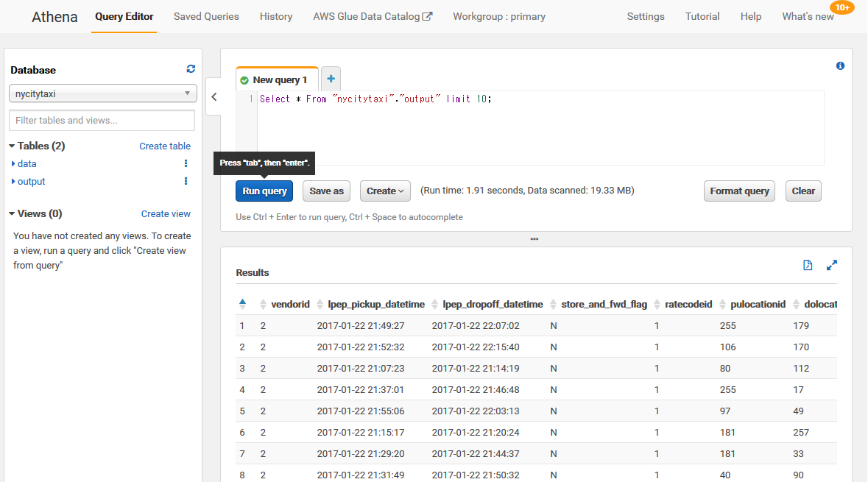Select Workgroup : primary
Screen dimensions: 868x482
coord(498,17)
